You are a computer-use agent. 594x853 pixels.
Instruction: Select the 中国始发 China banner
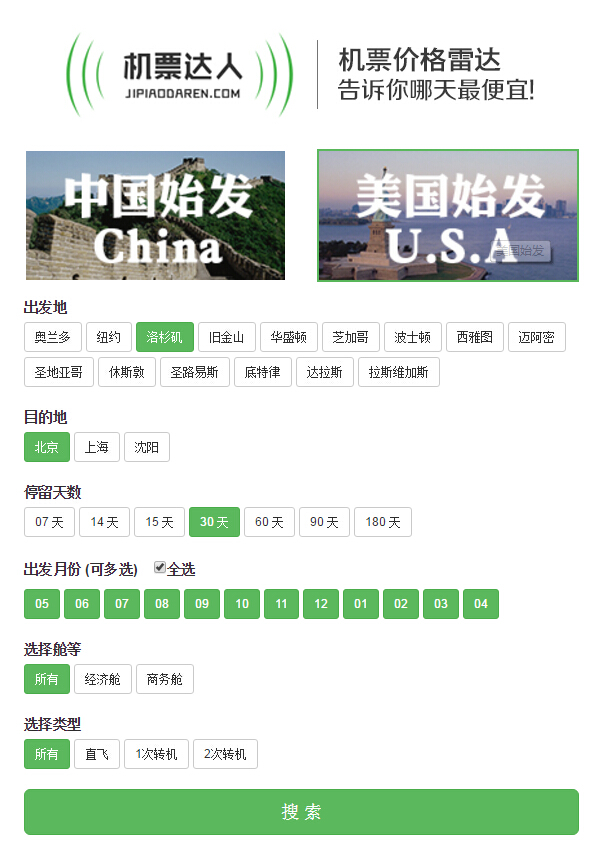[x=156, y=215]
